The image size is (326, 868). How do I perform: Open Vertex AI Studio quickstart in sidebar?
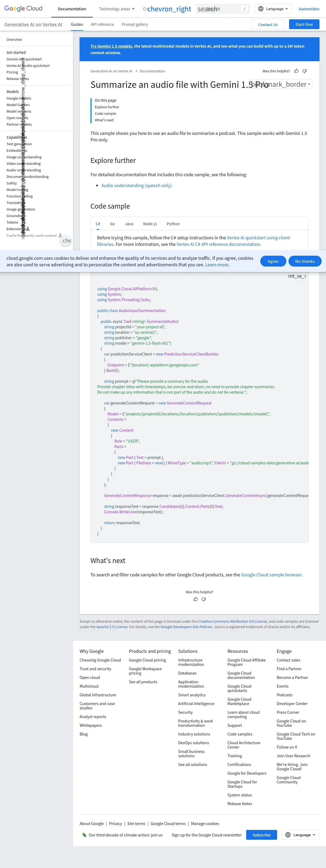(28, 66)
